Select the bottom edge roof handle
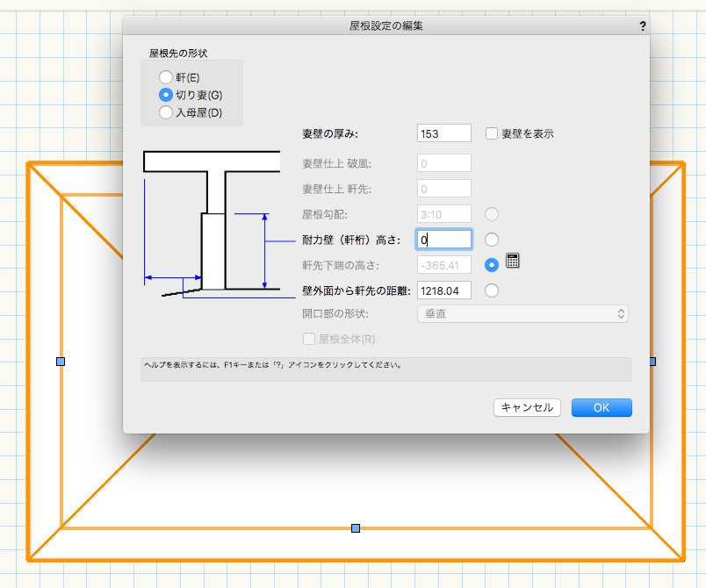The height and width of the screenshot is (588, 706). click(356, 528)
